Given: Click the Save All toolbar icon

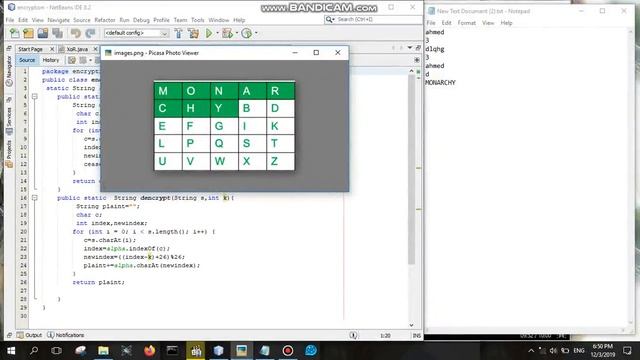Looking at the screenshot, I should 57,33.
